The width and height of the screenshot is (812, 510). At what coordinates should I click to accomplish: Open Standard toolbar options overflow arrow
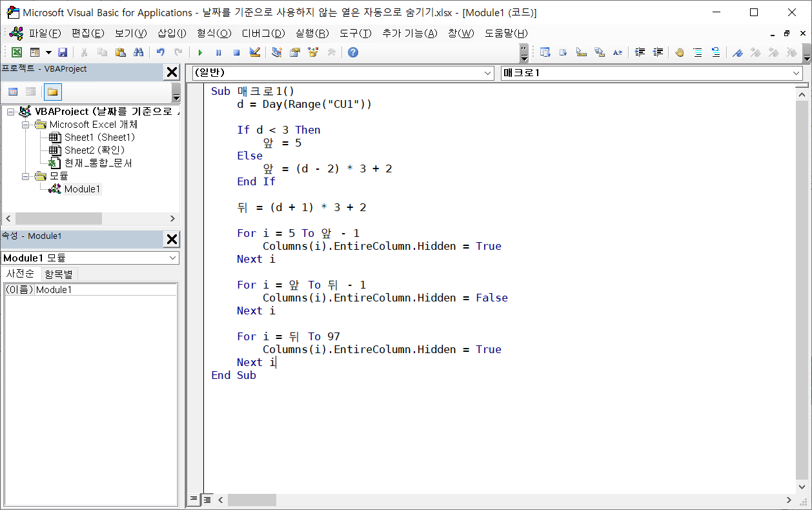click(x=523, y=52)
